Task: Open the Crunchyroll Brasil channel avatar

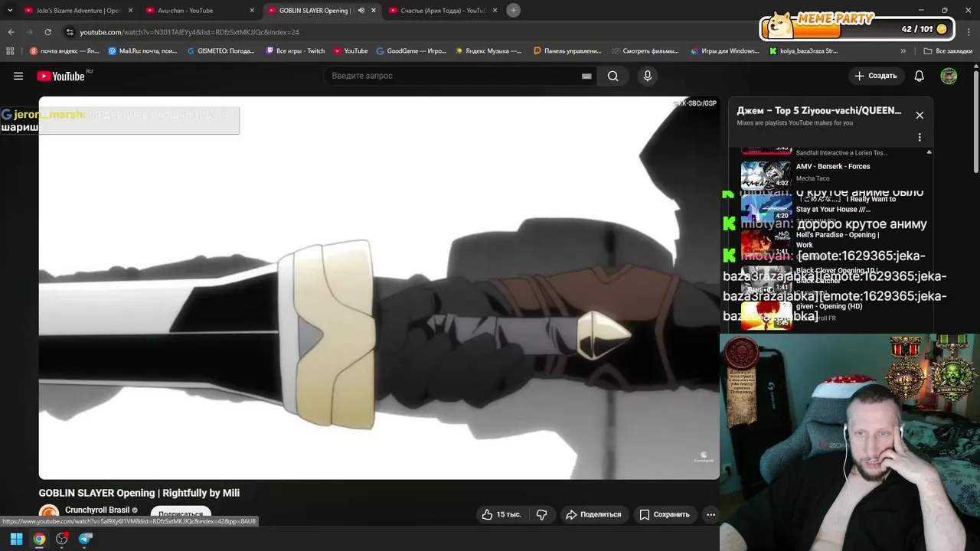Action: (49, 514)
